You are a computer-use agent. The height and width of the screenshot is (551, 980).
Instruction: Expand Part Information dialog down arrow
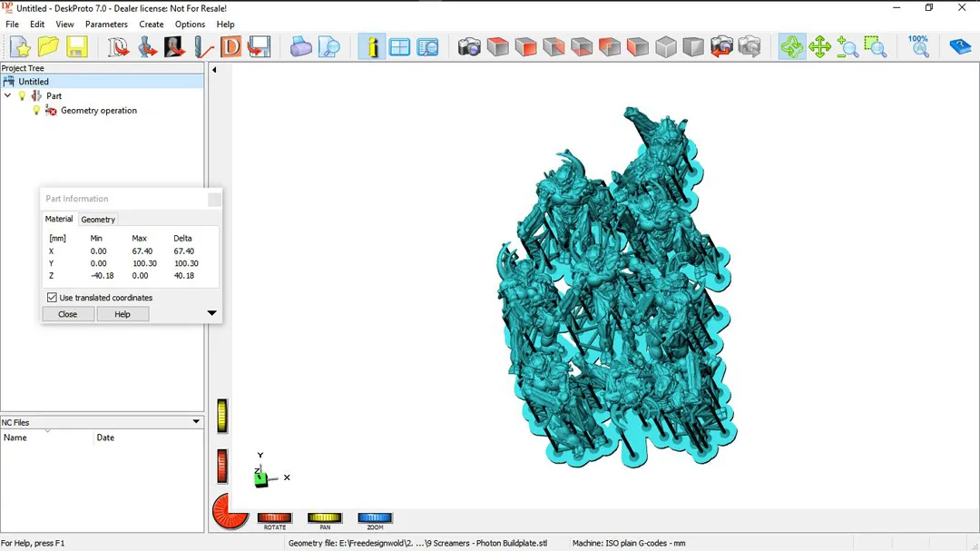[x=211, y=312]
